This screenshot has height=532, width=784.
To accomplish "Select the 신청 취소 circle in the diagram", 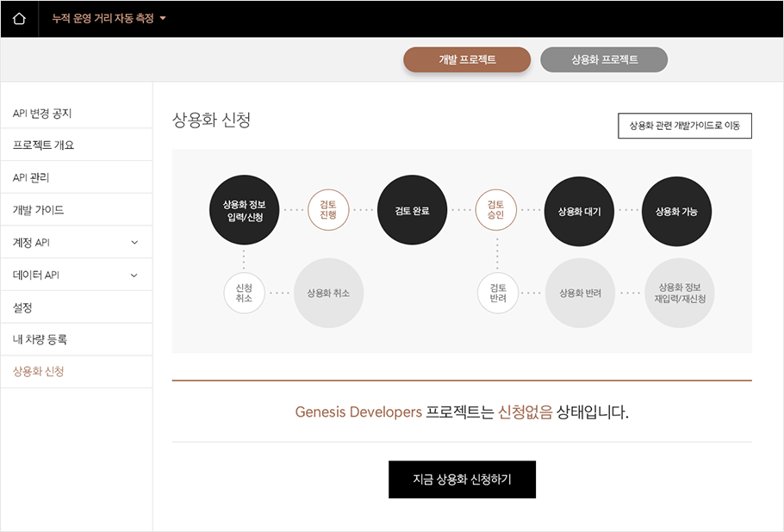I will pyautogui.click(x=244, y=293).
